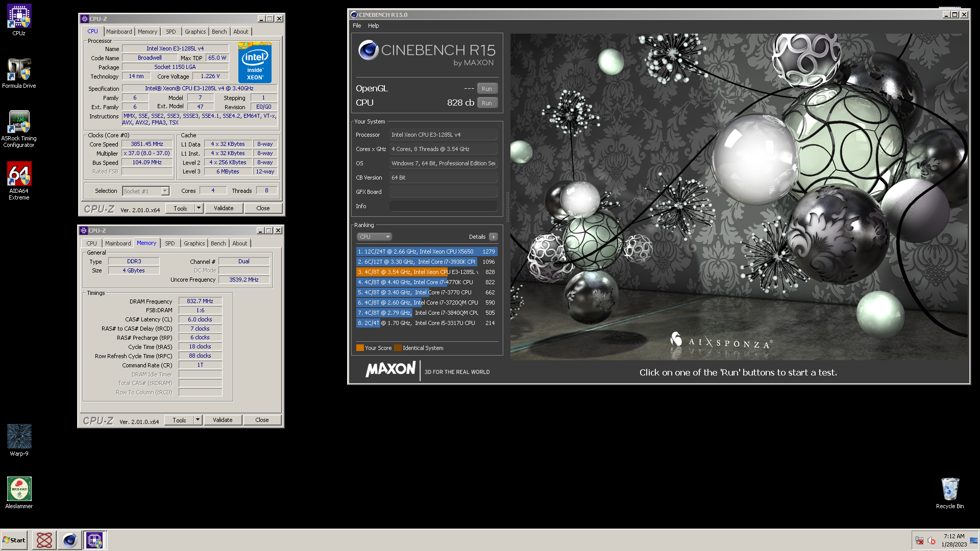Switch to CPU tab in lower CPU-Z

[x=91, y=243]
